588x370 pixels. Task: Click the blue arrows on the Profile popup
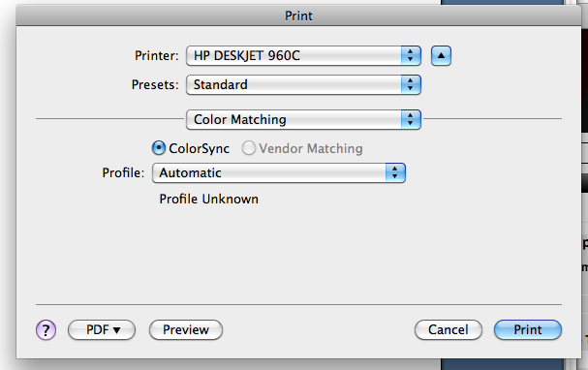click(x=395, y=172)
